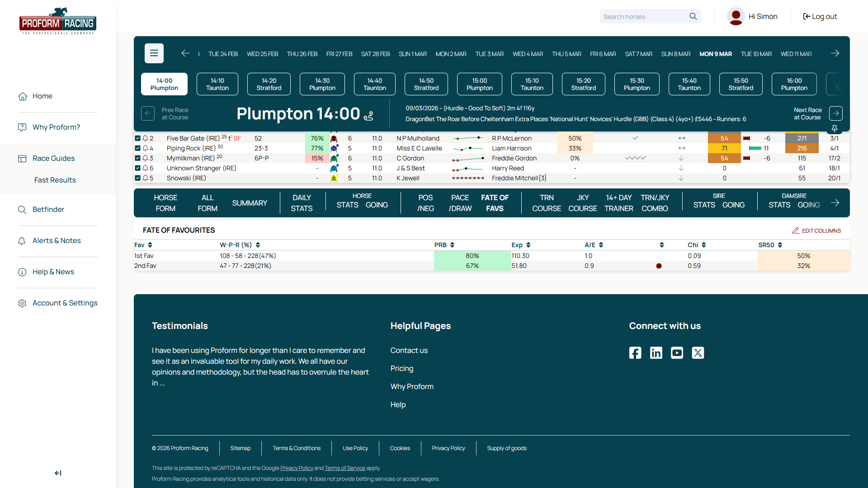Go to previous race at course arrow
This screenshot has height=488, width=868.
coord(148,113)
